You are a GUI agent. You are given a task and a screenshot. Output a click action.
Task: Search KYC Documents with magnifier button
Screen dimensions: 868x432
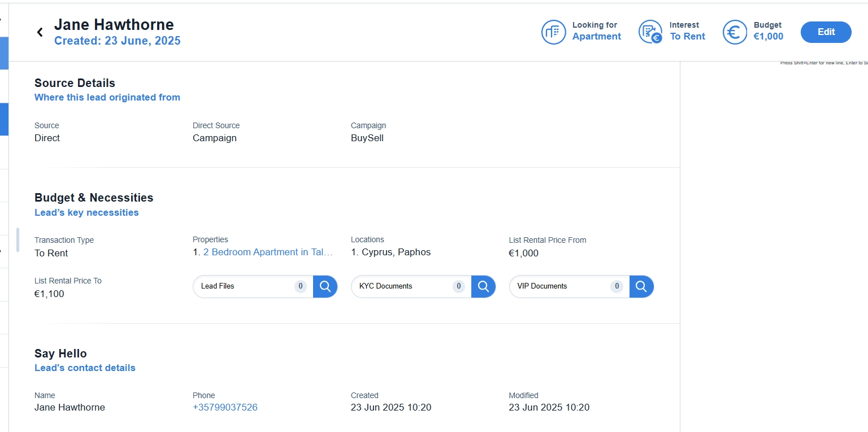pos(483,286)
